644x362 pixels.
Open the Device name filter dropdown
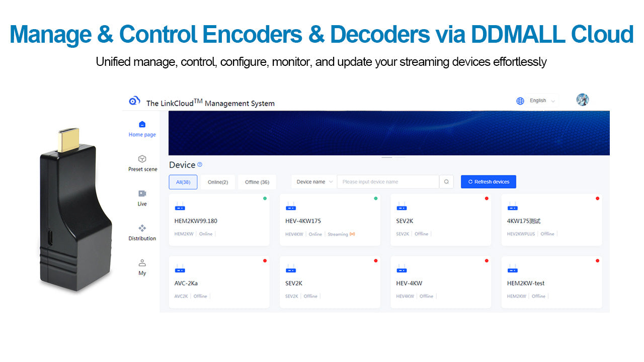tap(314, 182)
